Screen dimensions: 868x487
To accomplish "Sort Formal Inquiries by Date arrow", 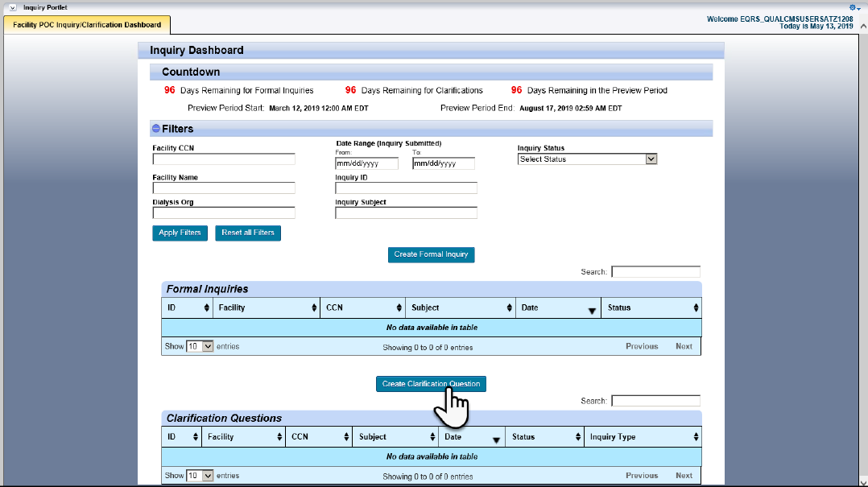I will (592, 310).
